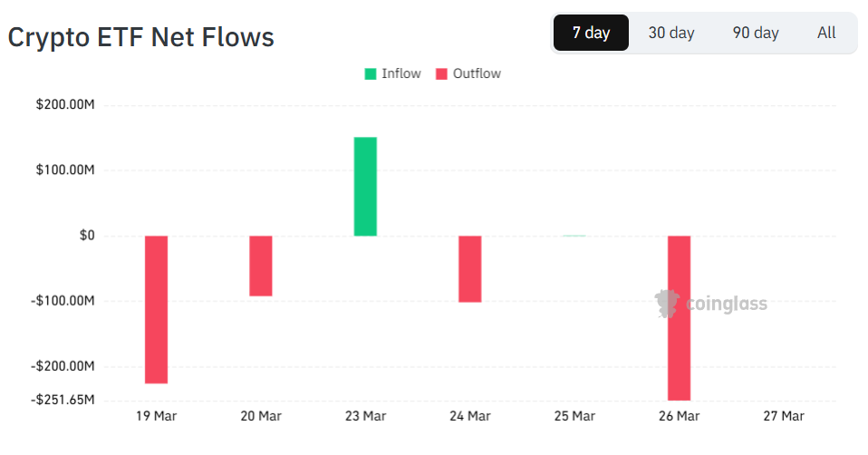Click the red outflow bar for 24 Mar

[x=469, y=268]
